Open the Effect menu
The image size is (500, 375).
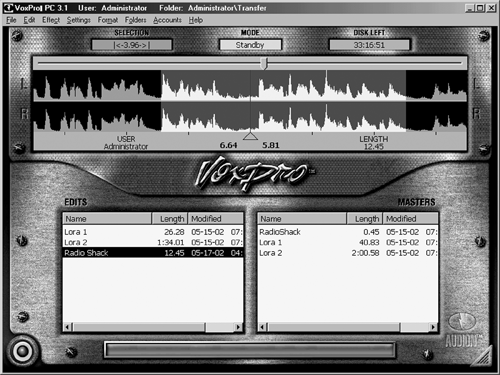tap(51, 20)
